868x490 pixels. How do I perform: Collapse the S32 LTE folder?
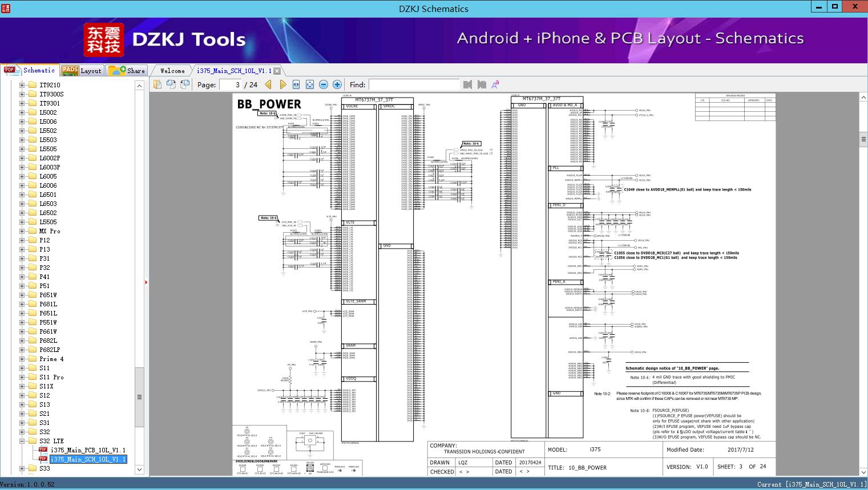22,441
